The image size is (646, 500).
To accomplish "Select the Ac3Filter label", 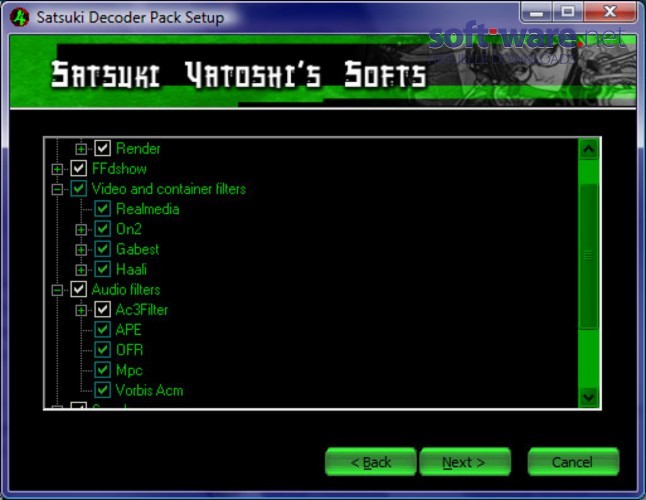I will click(x=142, y=310).
